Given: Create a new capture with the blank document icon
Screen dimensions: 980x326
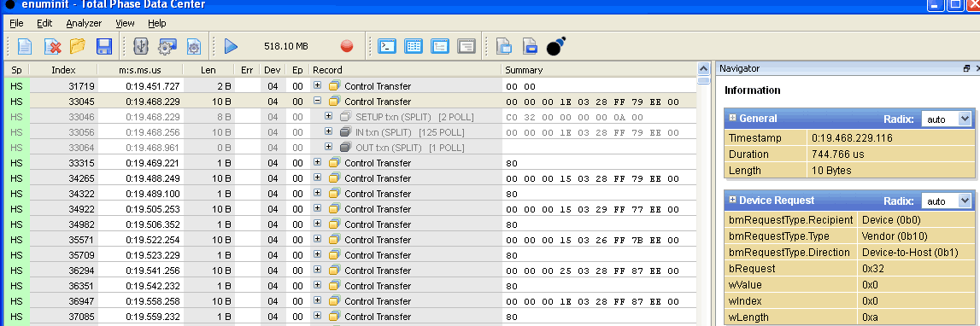Looking at the screenshot, I should point(25,46).
